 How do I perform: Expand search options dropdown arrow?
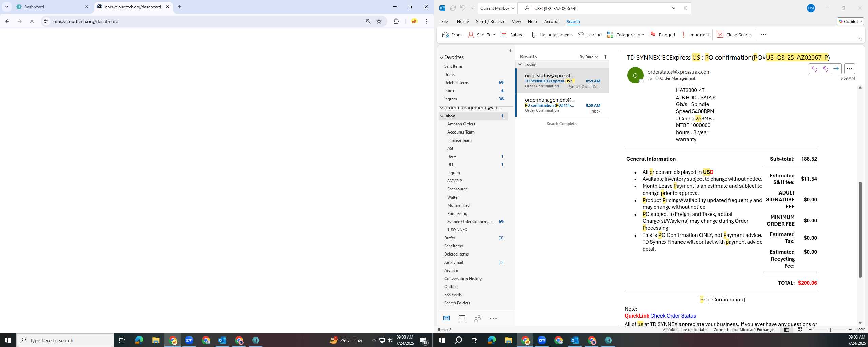point(674,8)
